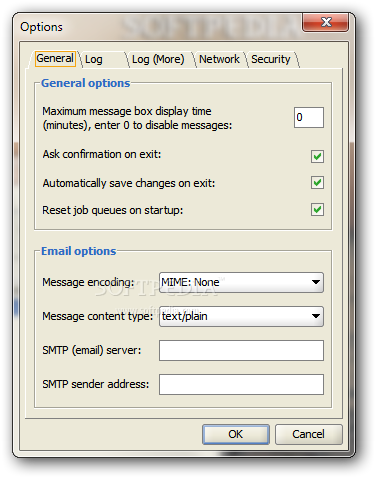Click 'Automatically save changes on exit:' label
This screenshot has width=376, height=478.
[x=129, y=183]
